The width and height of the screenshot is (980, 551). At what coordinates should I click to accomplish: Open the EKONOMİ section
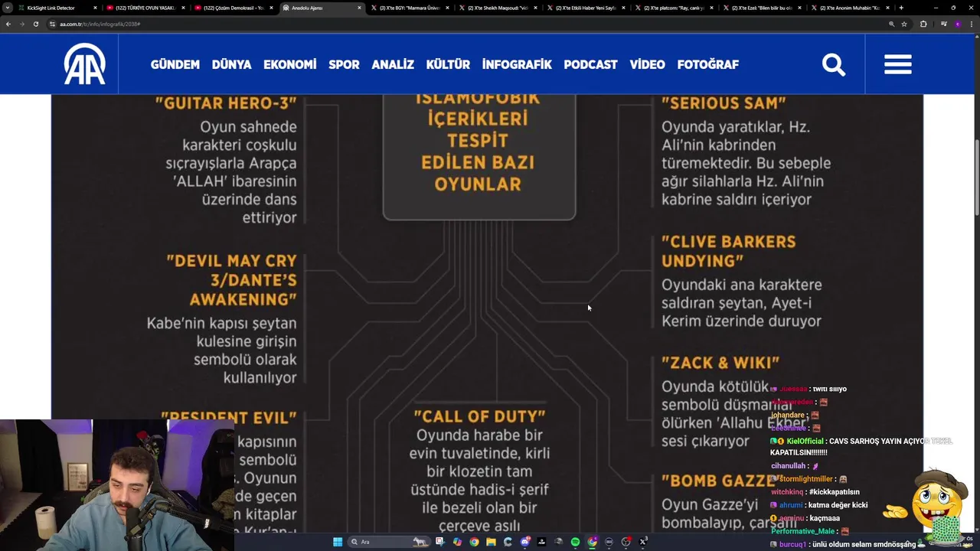(x=289, y=64)
